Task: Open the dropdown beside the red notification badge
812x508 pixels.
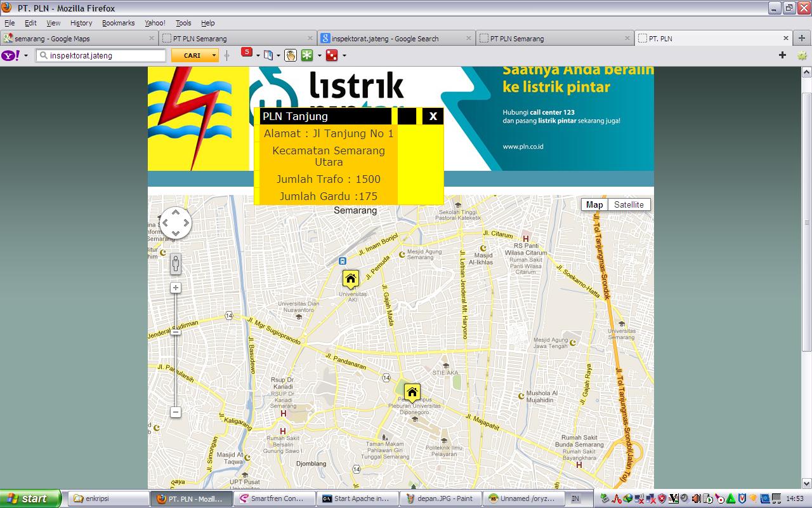Action: click(258, 55)
